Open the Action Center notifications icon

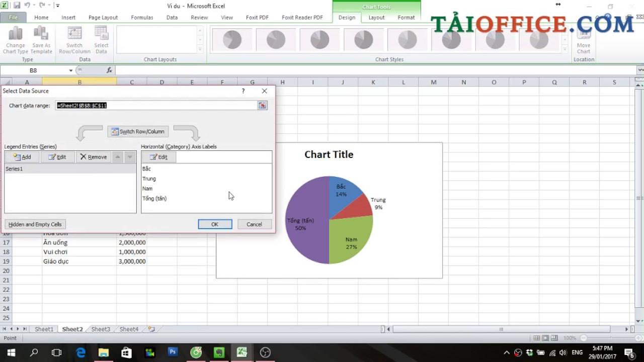[x=629, y=352]
